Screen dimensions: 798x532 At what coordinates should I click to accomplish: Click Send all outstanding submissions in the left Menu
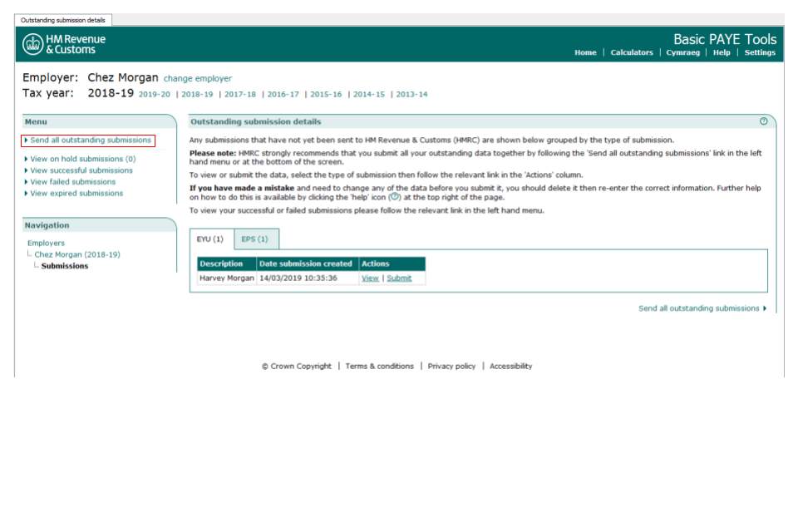coord(91,140)
